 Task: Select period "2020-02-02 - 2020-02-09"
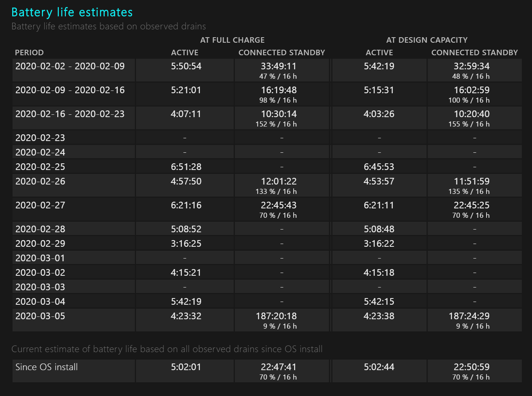point(70,66)
